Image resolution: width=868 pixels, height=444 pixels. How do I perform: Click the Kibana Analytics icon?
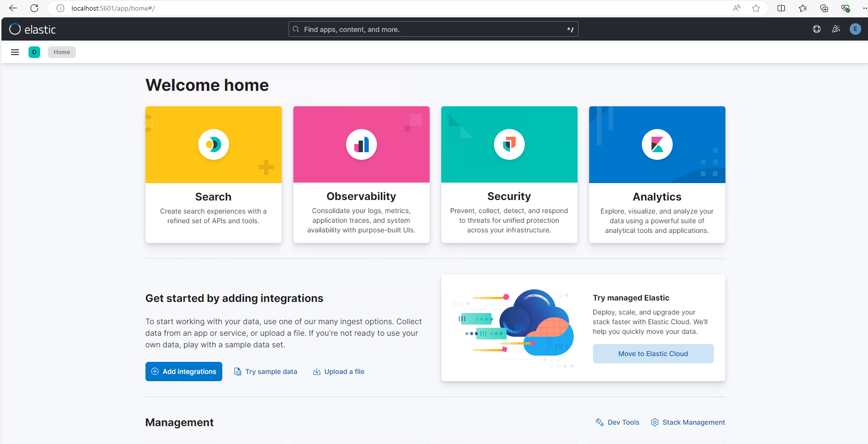[657, 144]
